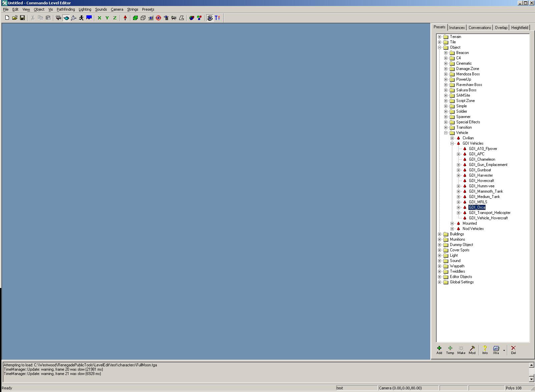Click the Open folder toolbar icon
Viewport: 535px width, 392px height.
click(15, 18)
